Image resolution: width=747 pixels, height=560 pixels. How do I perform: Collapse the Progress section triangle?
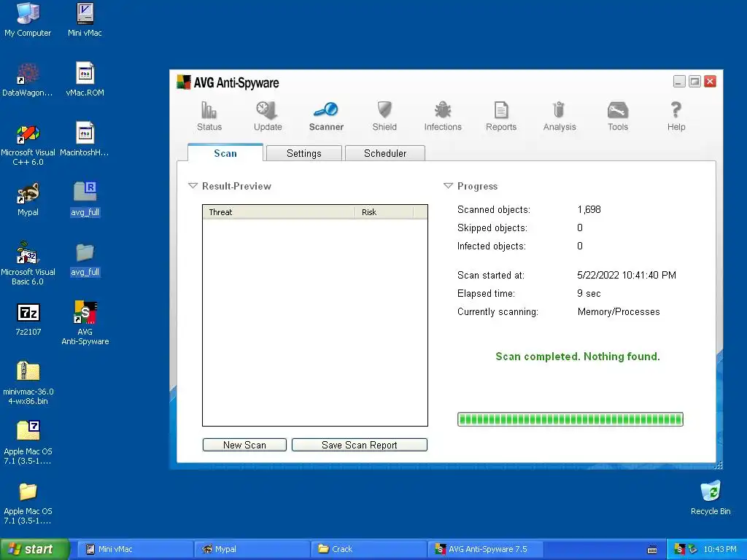tap(448, 186)
